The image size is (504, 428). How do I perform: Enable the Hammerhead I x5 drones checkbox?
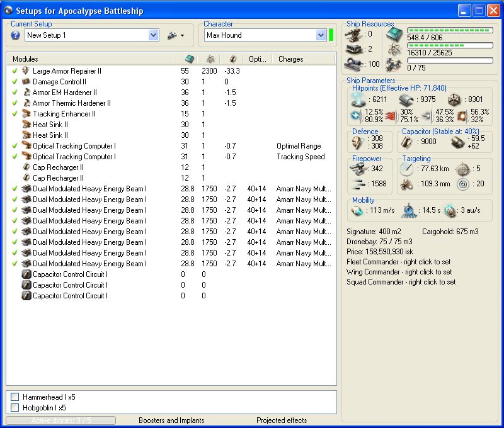(x=14, y=397)
